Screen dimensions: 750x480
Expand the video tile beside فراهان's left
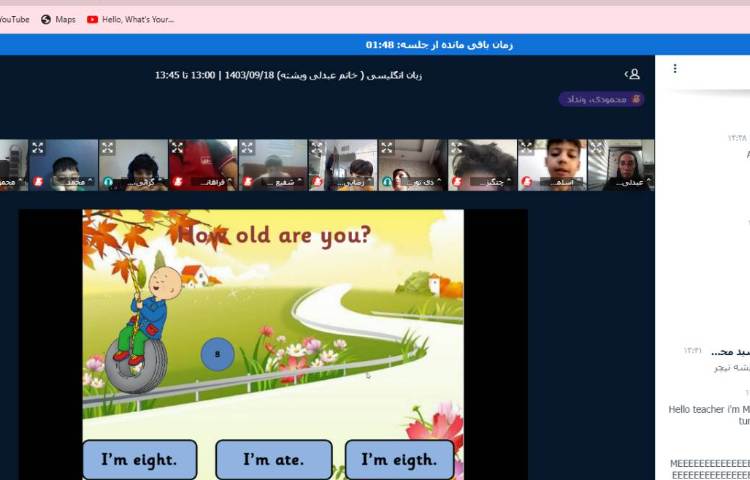(x=108, y=148)
